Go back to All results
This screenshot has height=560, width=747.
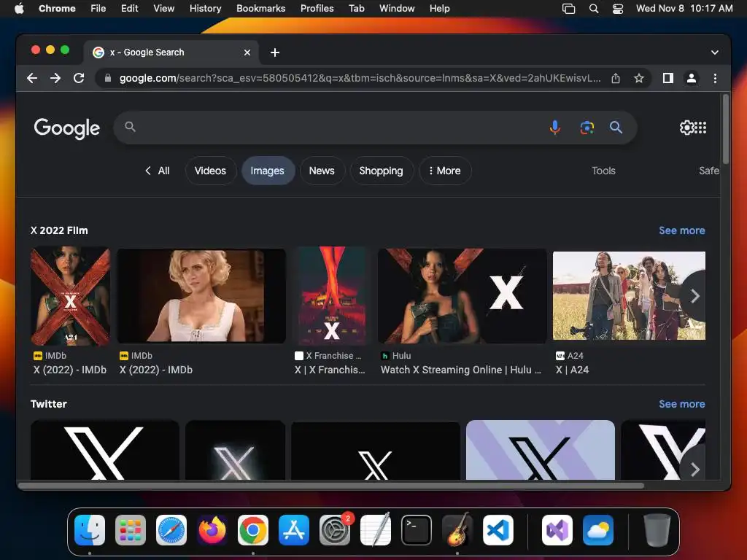pyautogui.click(x=158, y=171)
